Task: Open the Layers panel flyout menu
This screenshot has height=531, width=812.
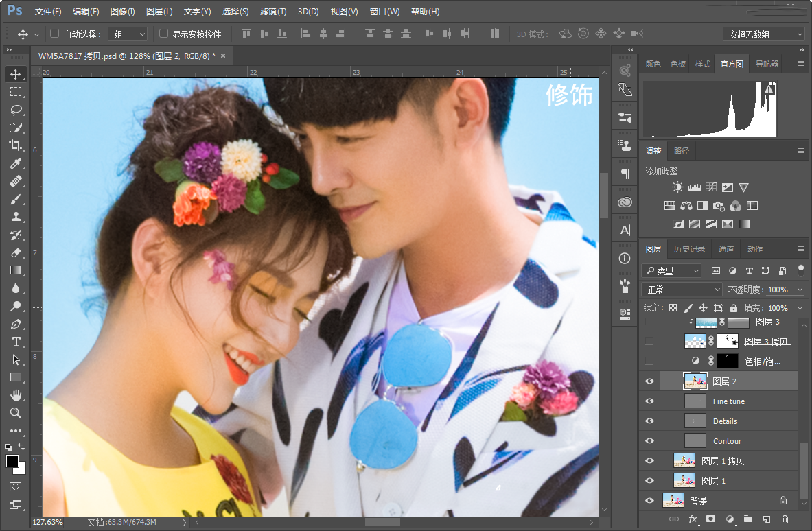Action: tap(800, 250)
